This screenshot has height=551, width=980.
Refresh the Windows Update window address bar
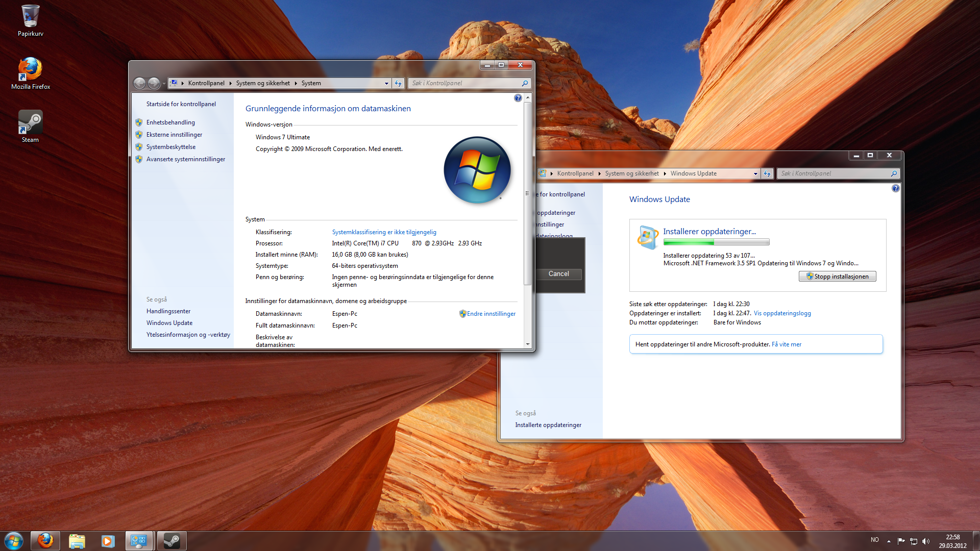(767, 173)
